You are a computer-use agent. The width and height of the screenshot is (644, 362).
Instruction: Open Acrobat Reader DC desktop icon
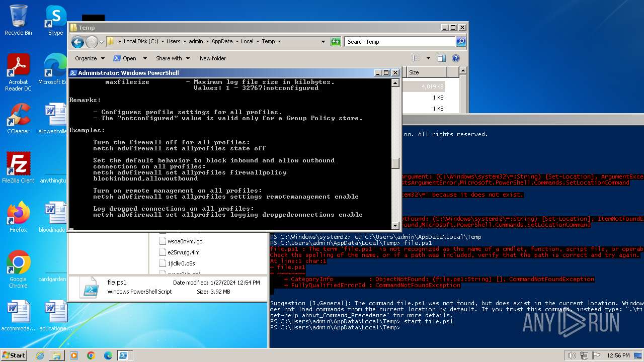(x=18, y=72)
